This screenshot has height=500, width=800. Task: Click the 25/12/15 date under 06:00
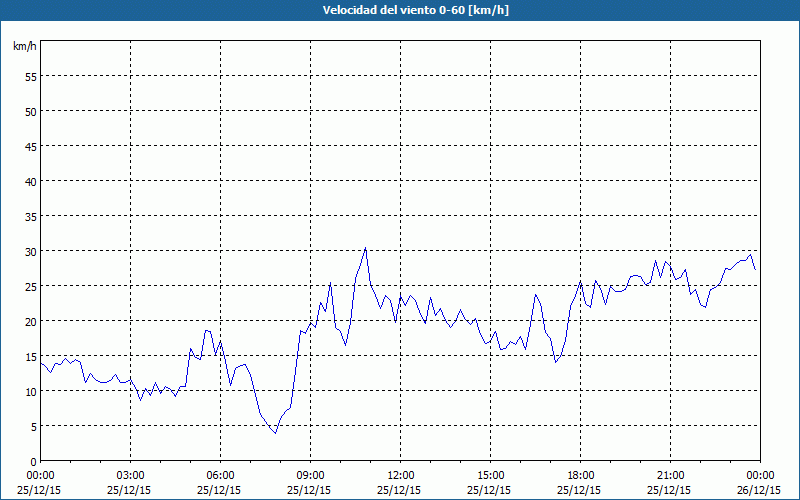pyautogui.click(x=219, y=490)
